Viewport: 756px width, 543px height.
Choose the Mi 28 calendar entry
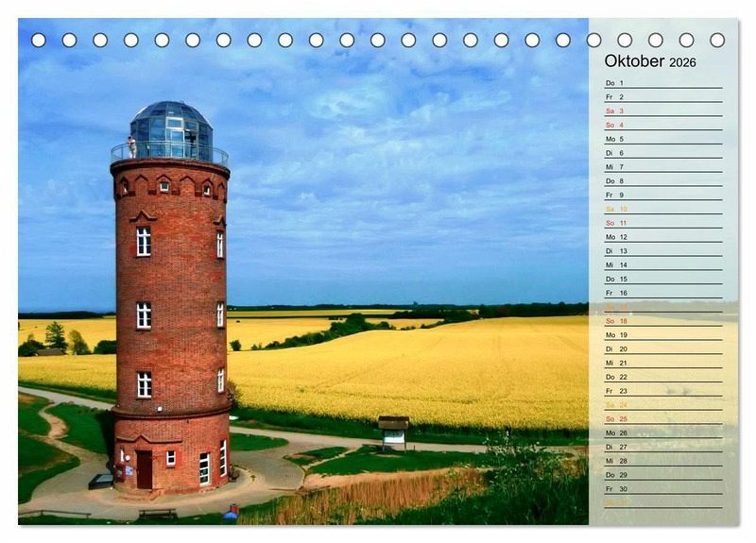(x=662, y=461)
